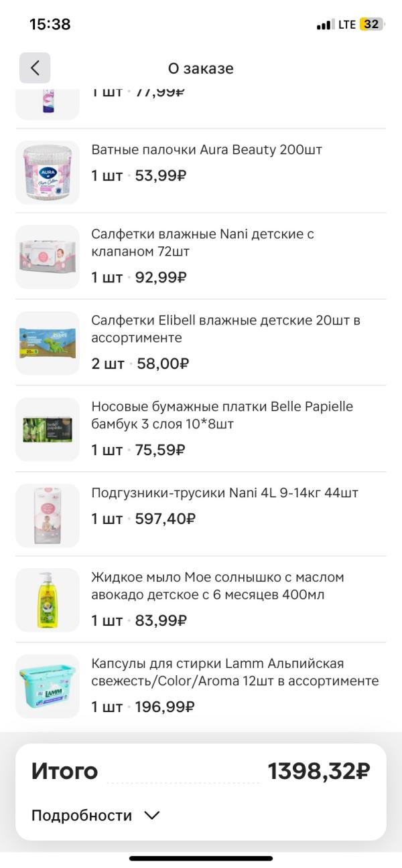Tap the back arrow button
Viewport: 402px width, 868px height.
point(35,68)
